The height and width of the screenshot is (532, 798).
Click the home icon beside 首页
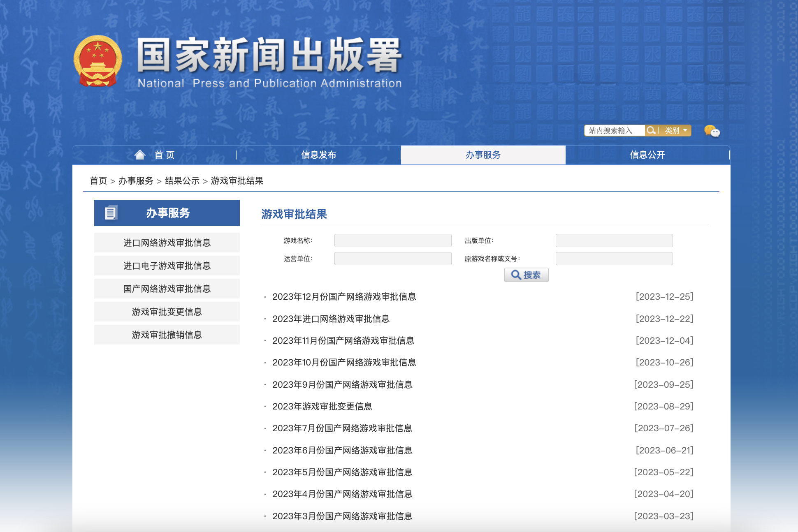pos(140,154)
